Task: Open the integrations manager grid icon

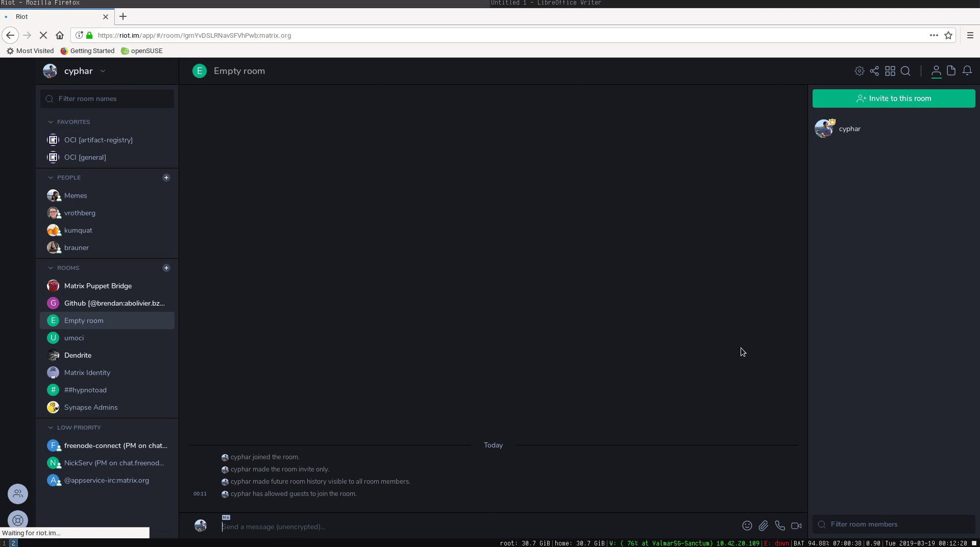Action: click(x=890, y=71)
